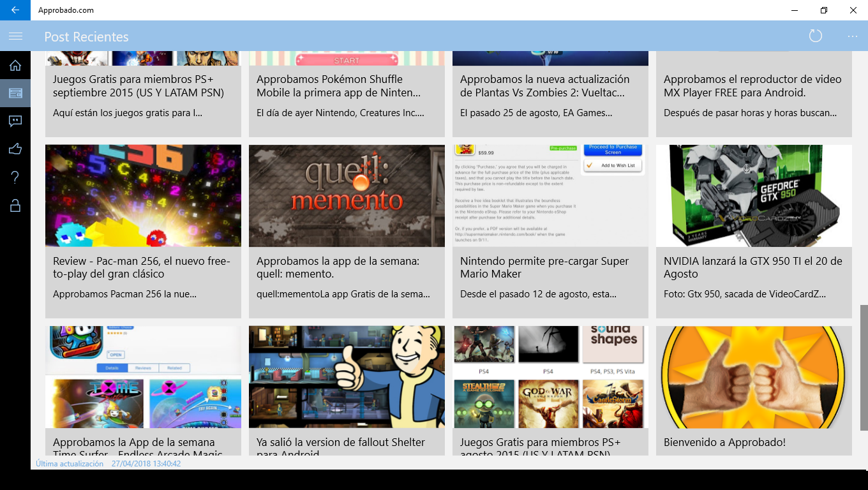Image resolution: width=868 pixels, height=490 pixels.
Task: Open the Pac-man 256 thumbnail image
Action: tap(143, 196)
